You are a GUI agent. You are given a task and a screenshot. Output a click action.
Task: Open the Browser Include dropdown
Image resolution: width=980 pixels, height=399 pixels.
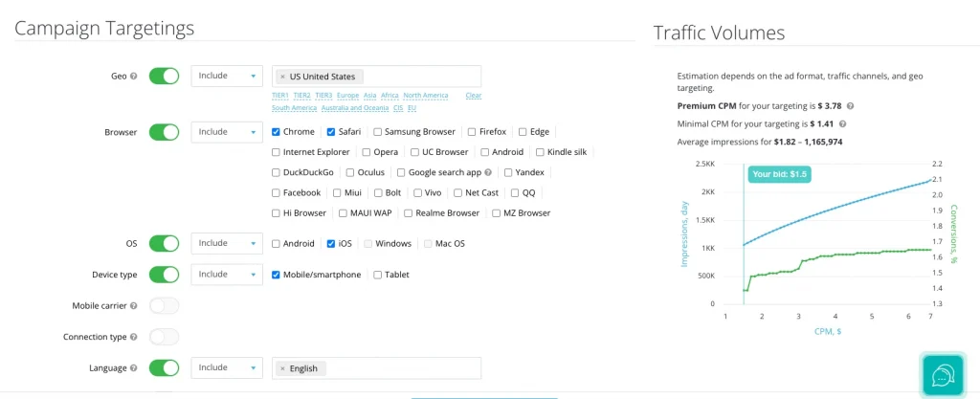pos(227,132)
